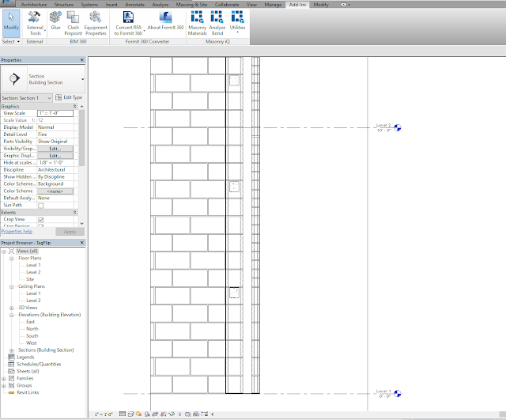506x420 pixels.
Task: Open the Collaborate ribbon tab
Action: pyautogui.click(x=227, y=5)
